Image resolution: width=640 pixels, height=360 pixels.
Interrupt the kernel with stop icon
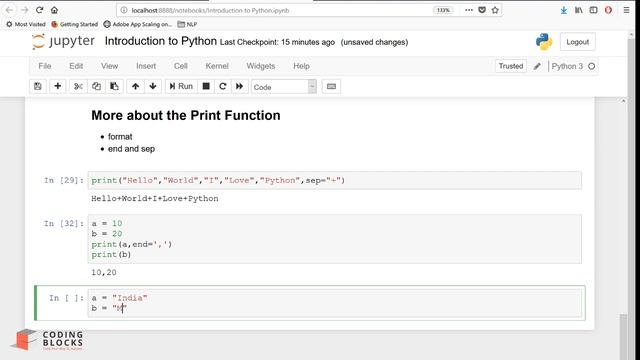[x=206, y=87]
